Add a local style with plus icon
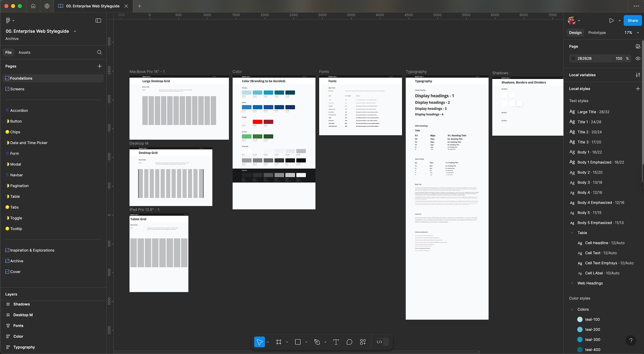The height and width of the screenshot is (354, 644). point(638,89)
